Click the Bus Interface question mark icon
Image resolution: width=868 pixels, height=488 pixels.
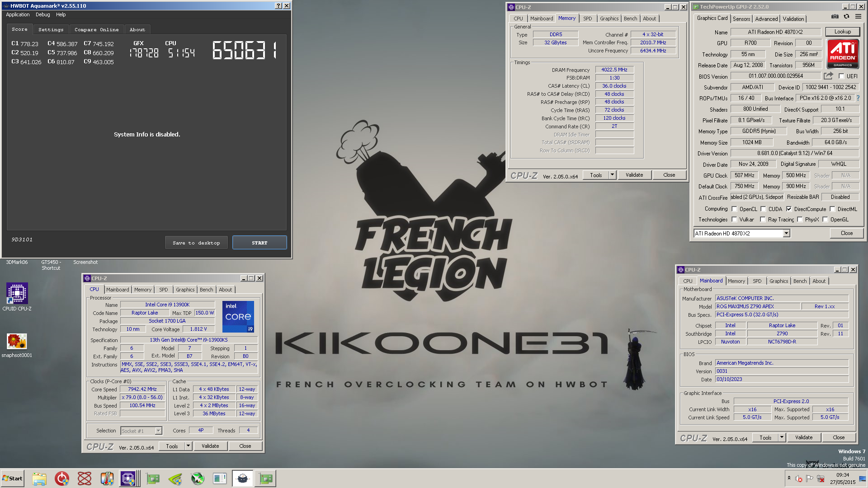858,98
